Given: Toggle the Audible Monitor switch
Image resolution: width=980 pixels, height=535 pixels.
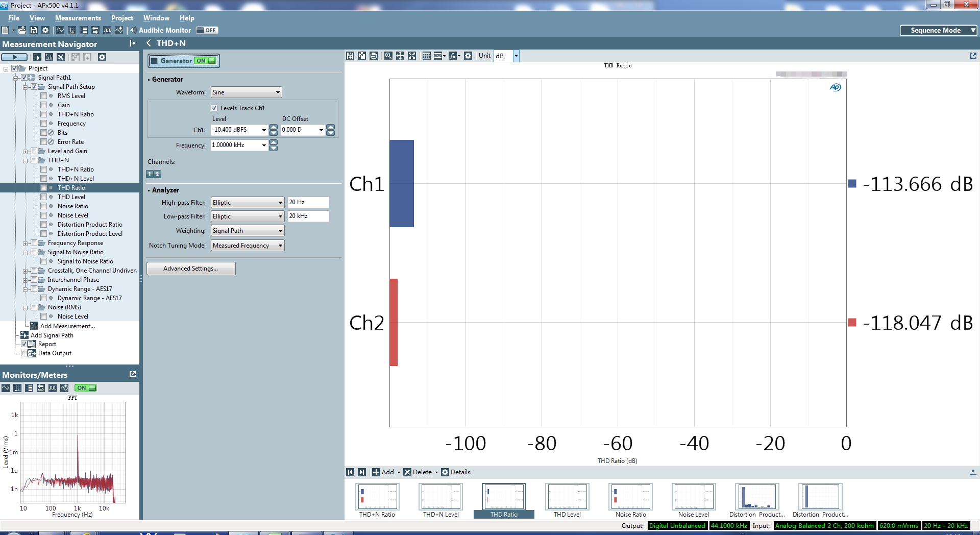Looking at the screenshot, I should [207, 30].
